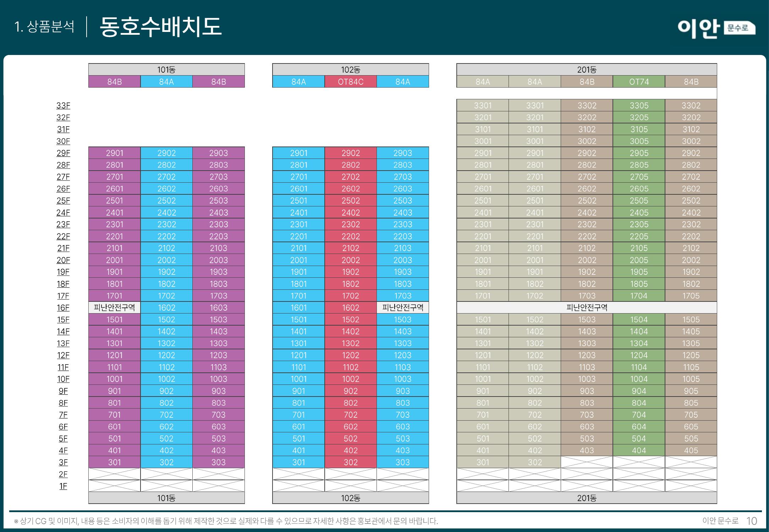Select red unit 2902 in 102동
The image size is (769, 532).
(x=351, y=153)
